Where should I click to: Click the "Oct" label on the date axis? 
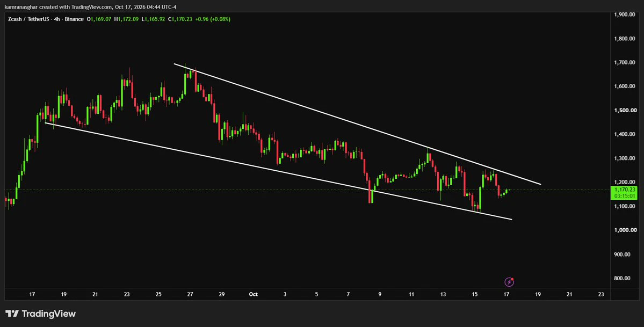[253, 294]
